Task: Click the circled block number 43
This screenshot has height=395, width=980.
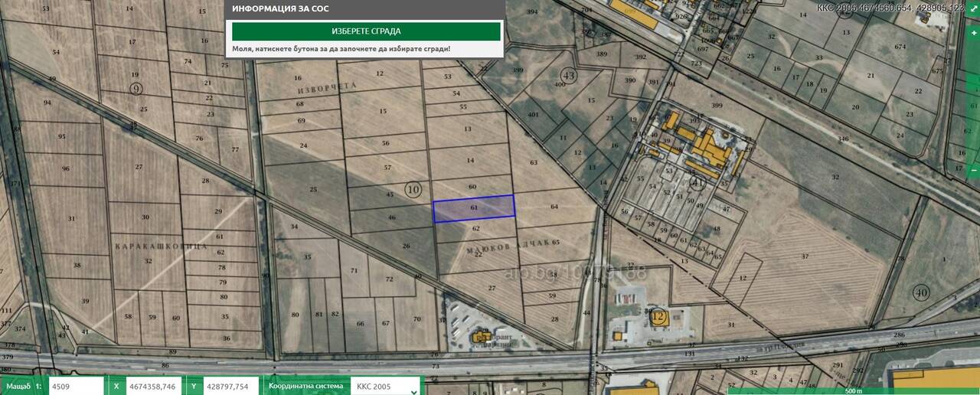Action: coord(568,75)
